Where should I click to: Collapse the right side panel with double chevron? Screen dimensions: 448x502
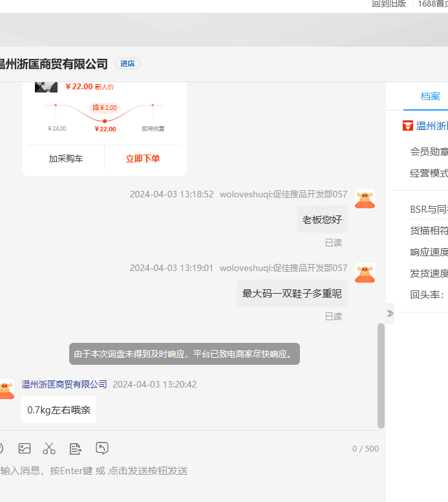[389, 314]
